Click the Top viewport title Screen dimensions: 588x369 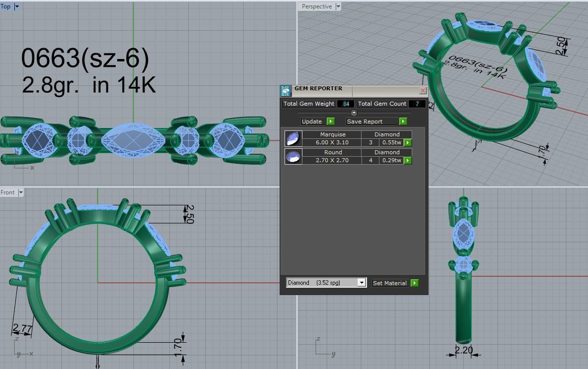point(5,6)
